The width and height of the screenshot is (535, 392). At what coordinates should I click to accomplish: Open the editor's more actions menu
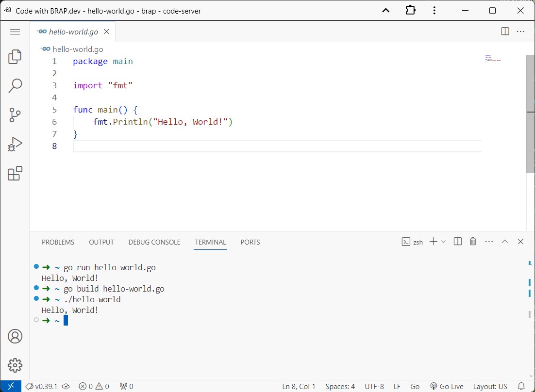tap(521, 31)
